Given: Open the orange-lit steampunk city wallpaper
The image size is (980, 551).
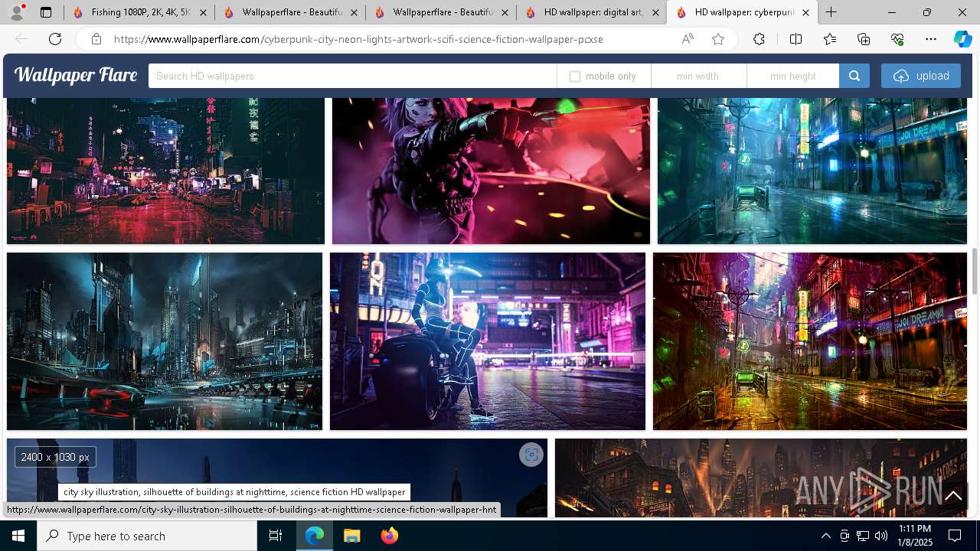Looking at the screenshot, I should coord(761,478).
